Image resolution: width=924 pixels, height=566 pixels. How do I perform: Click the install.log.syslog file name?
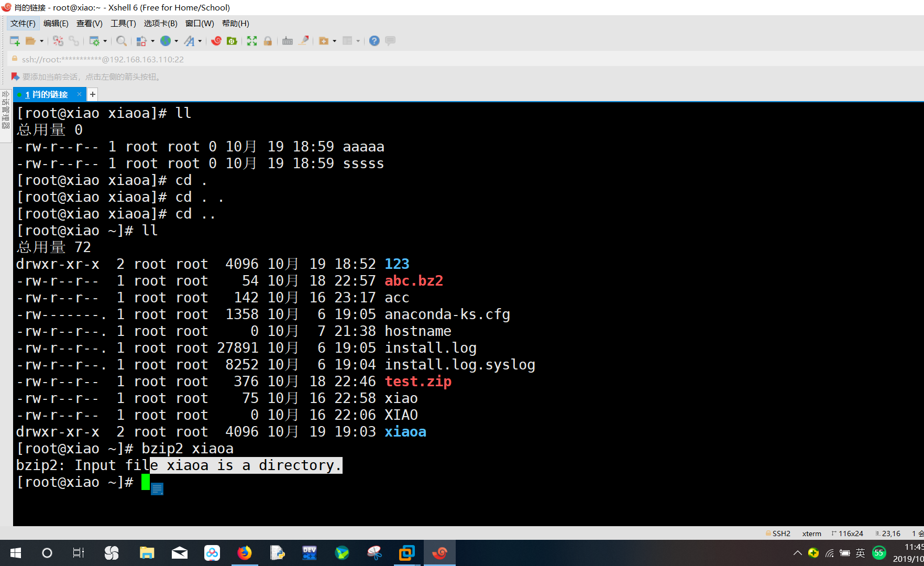(460, 365)
